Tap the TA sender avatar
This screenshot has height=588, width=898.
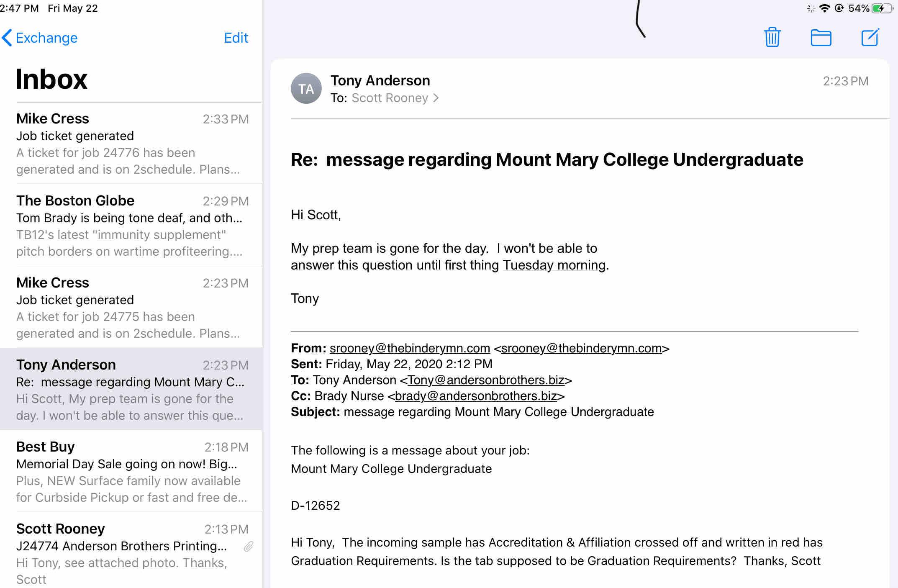coord(306,89)
